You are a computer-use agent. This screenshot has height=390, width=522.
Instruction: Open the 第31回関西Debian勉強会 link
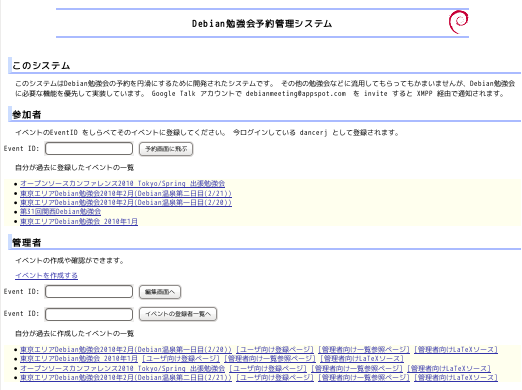[60, 211]
